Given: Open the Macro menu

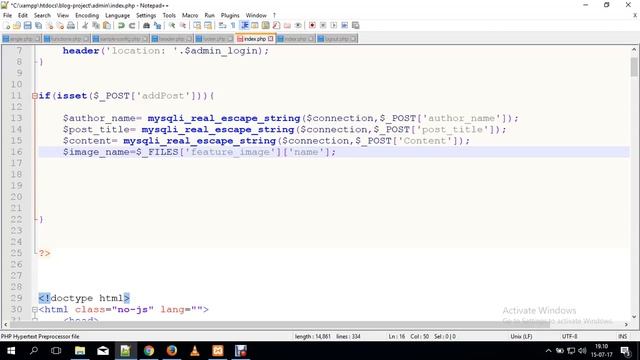Looking at the screenshot, I should click(x=190, y=15).
